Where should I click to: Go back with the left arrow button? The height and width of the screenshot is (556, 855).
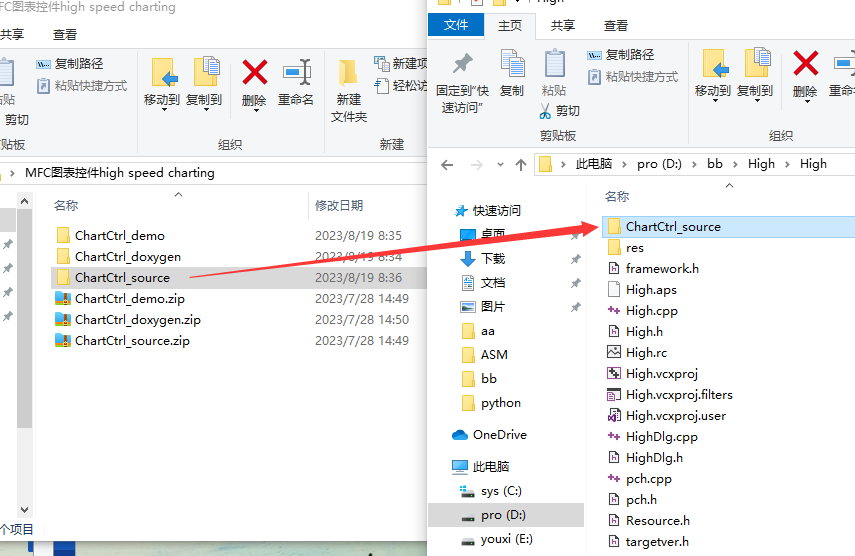coord(447,165)
